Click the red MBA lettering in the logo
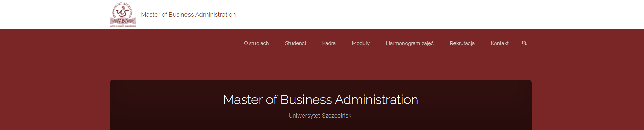This screenshot has width=644, height=130. [x=123, y=21]
